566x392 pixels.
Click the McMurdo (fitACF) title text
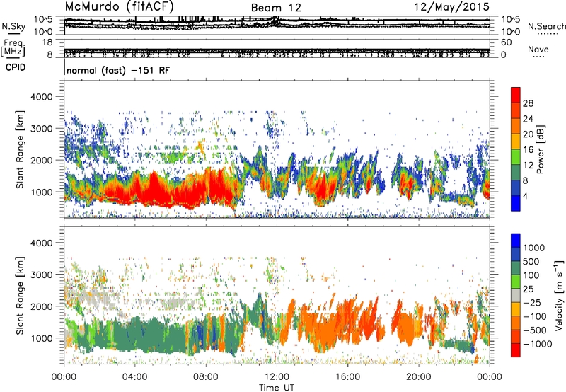coord(119,6)
